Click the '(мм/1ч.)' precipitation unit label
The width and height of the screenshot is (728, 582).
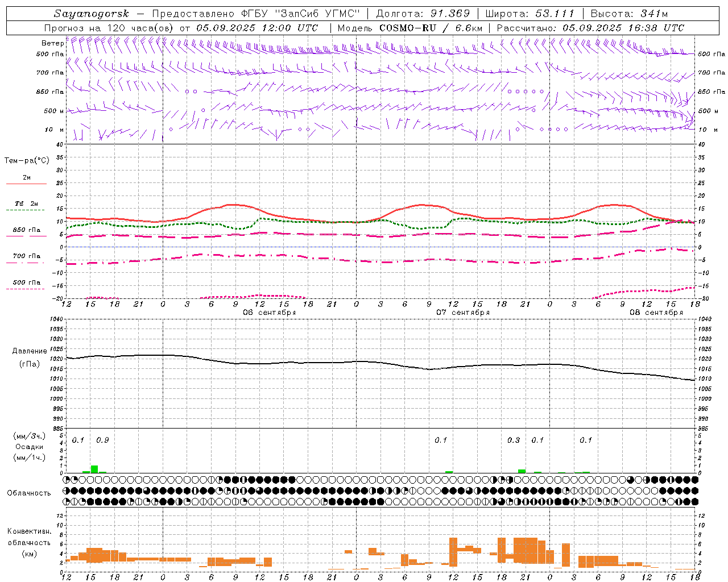tap(30, 458)
